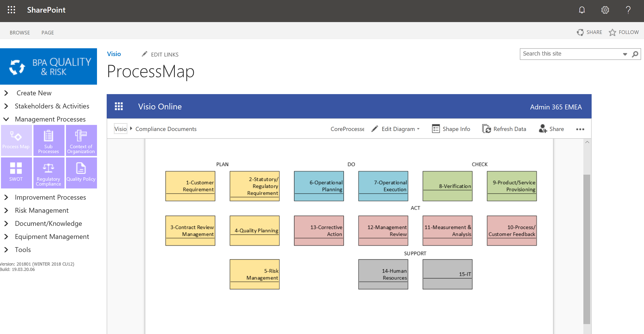Click the Admin 365 EMEA account name
644x334 pixels.
pos(556,107)
